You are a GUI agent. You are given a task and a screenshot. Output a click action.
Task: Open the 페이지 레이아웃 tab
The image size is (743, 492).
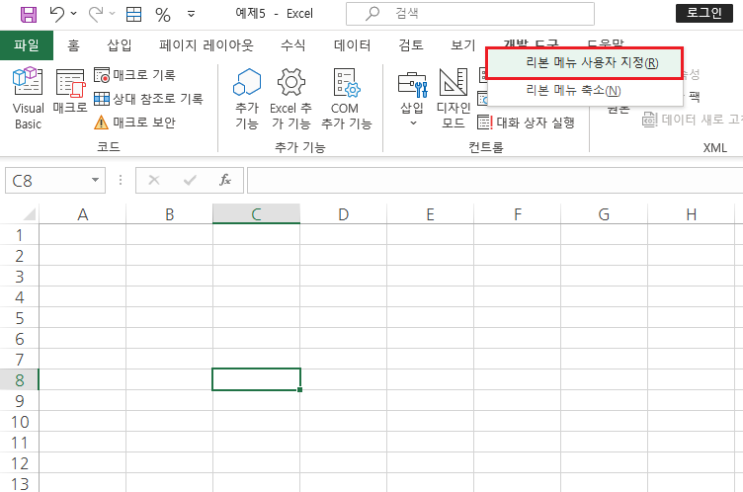pyautogui.click(x=206, y=45)
